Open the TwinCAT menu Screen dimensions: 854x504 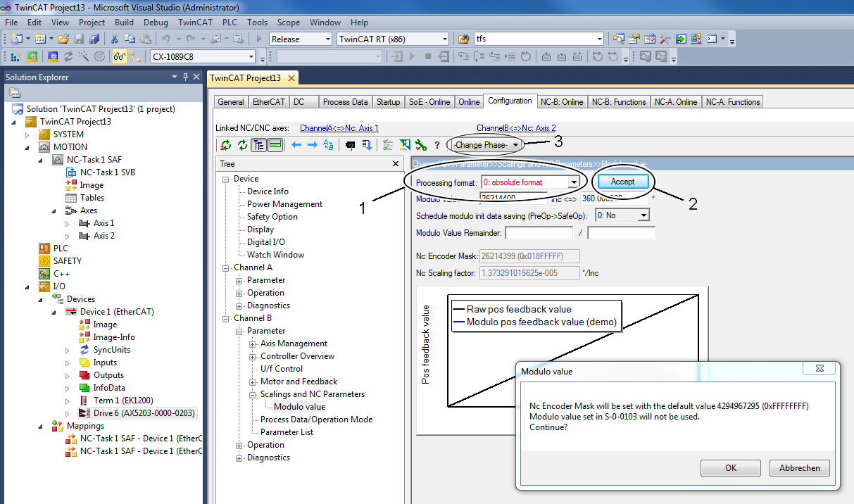point(195,23)
